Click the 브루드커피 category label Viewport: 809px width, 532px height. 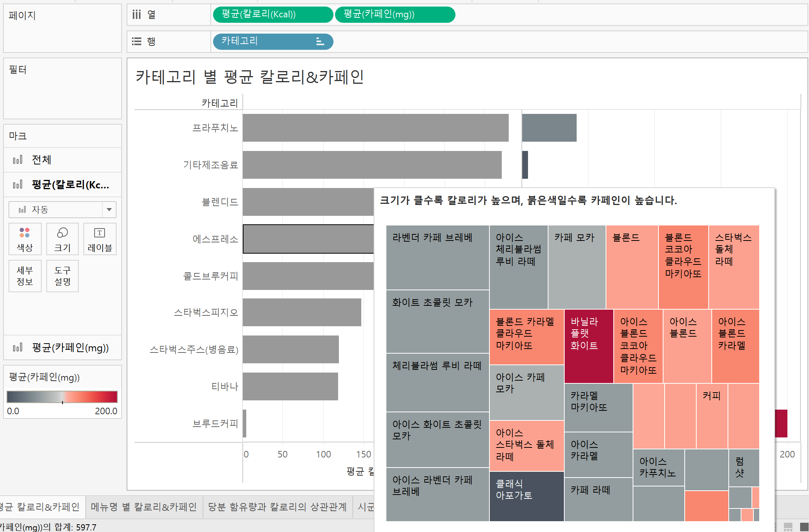(215, 424)
